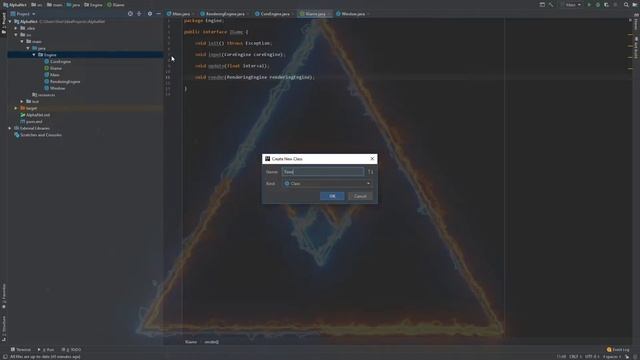Screen dimensions: 640x360
Task: Click Engine breadcrumb in navigation bar
Action: [93, 5]
